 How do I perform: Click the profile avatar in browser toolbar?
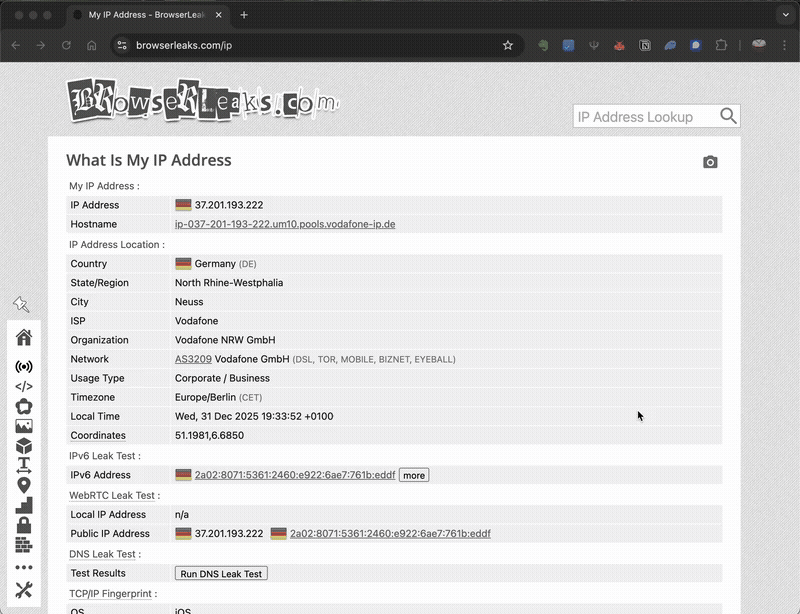[759, 45]
